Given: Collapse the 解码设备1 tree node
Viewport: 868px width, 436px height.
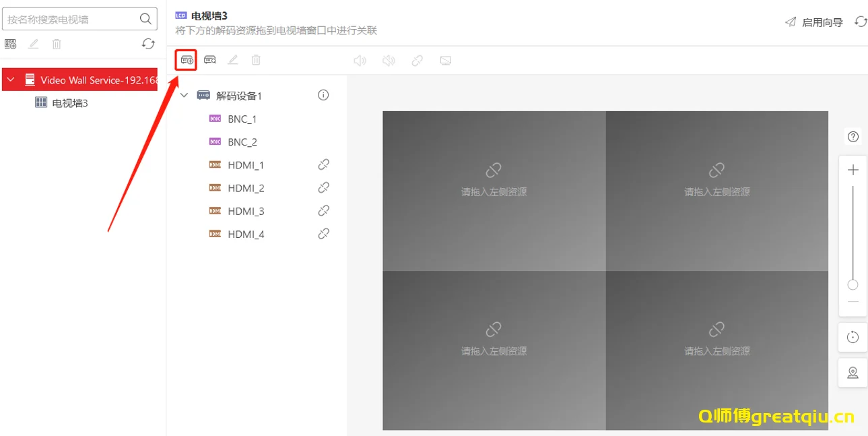Looking at the screenshot, I should (x=184, y=96).
